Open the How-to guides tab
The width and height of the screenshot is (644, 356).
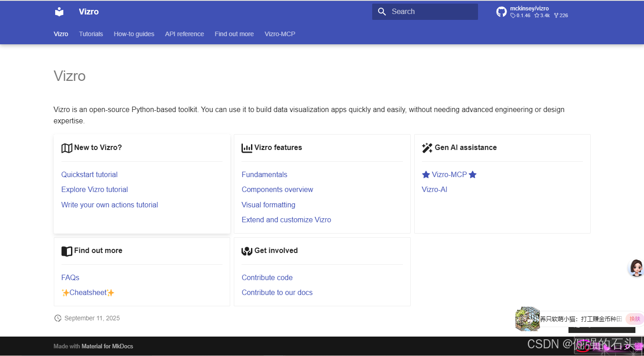(134, 34)
